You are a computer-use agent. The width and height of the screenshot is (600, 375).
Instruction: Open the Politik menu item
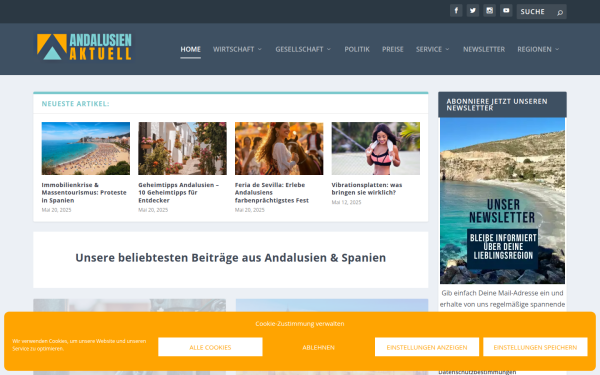pos(357,49)
